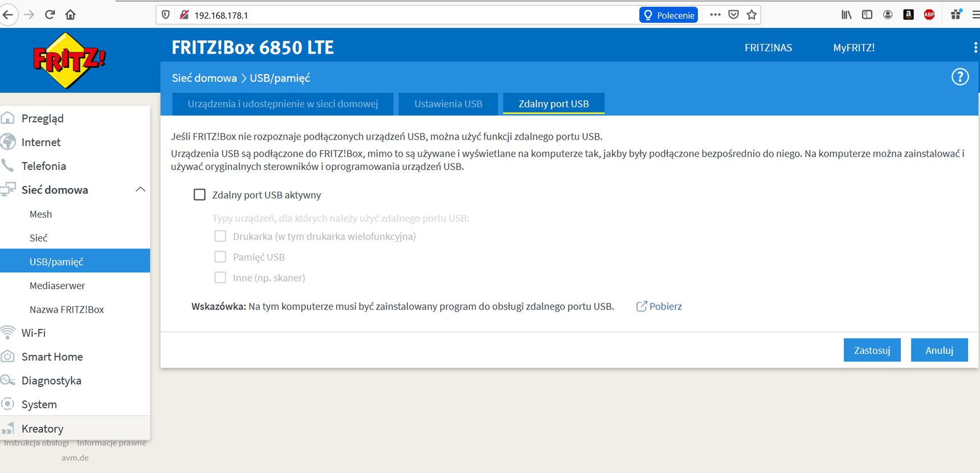This screenshot has height=473, width=980.
Task: Click the Diagnostyka icon in sidebar
Action: [x=7, y=381]
